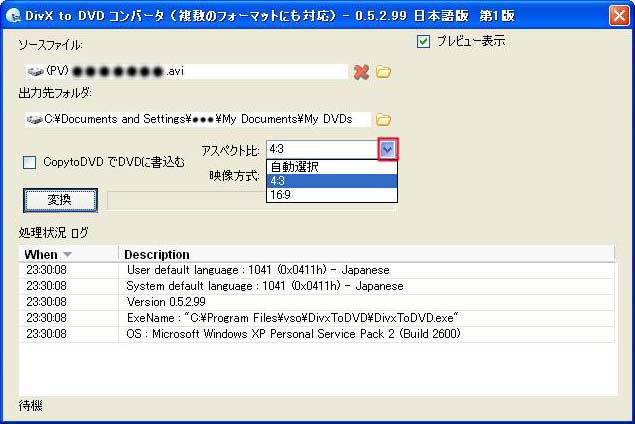Viewport: 635px width, 424px height.
Task: Click the Description column header
Action: click(x=367, y=254)
